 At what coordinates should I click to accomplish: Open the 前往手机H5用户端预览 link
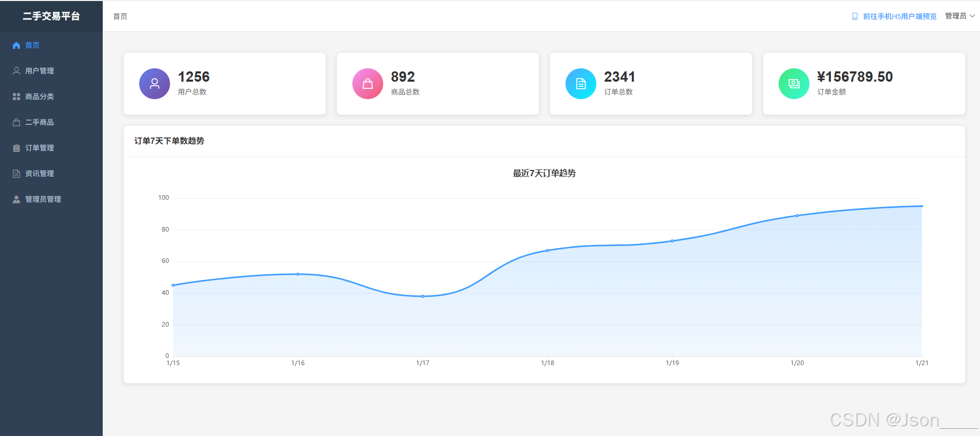pyautogui.click(x=894, y=16)
